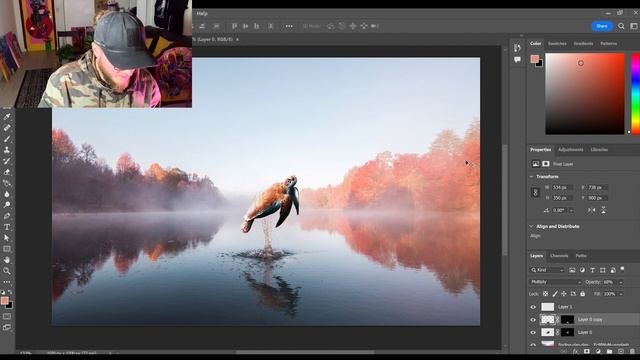The width and height of the screenshot is (640, 360).
Task: Open the workspace switcher icon
Action: pyautogui.click(x=634, y=26)
